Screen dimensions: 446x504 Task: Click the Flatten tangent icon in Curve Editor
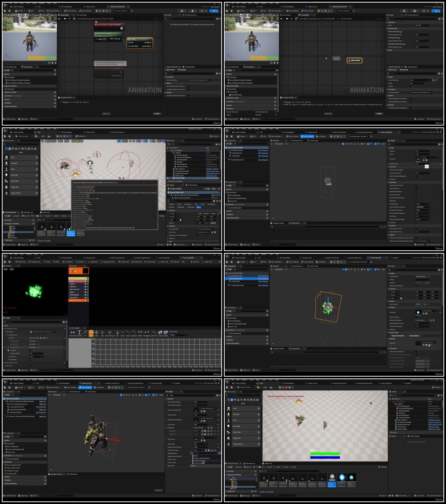coord(140,333)
